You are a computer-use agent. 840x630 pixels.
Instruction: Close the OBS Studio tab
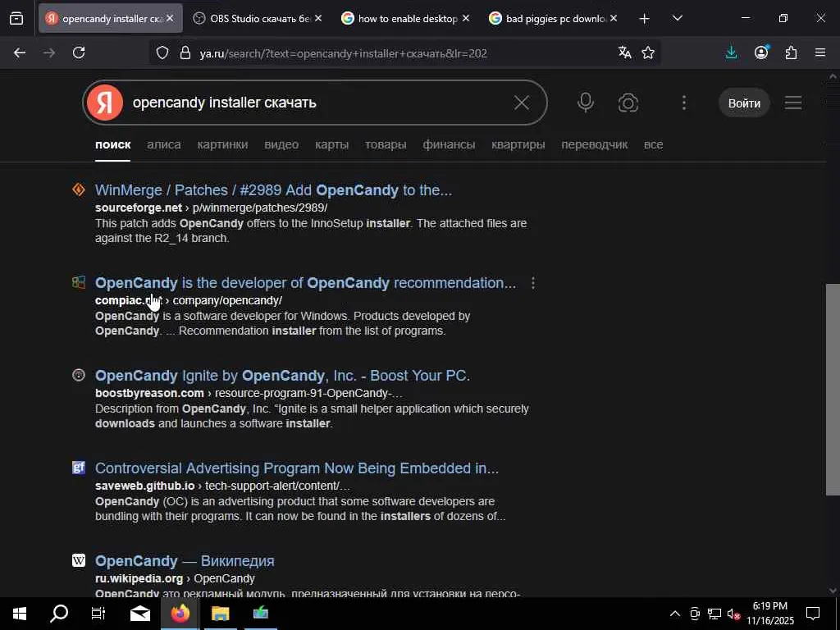pyautogui.click(x=318, y=18)
